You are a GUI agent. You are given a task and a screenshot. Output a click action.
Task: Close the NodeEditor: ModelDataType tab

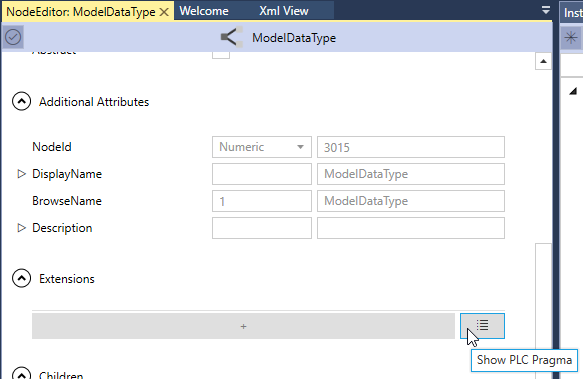[164, 12]
